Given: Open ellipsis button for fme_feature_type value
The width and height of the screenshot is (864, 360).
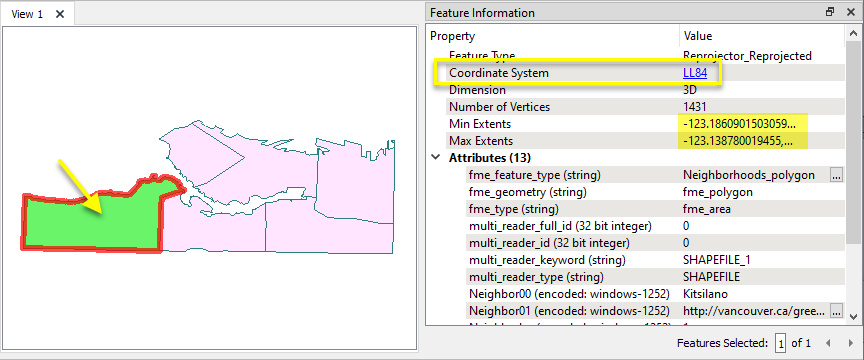Looking at the screenshot, I should point(836,175).
